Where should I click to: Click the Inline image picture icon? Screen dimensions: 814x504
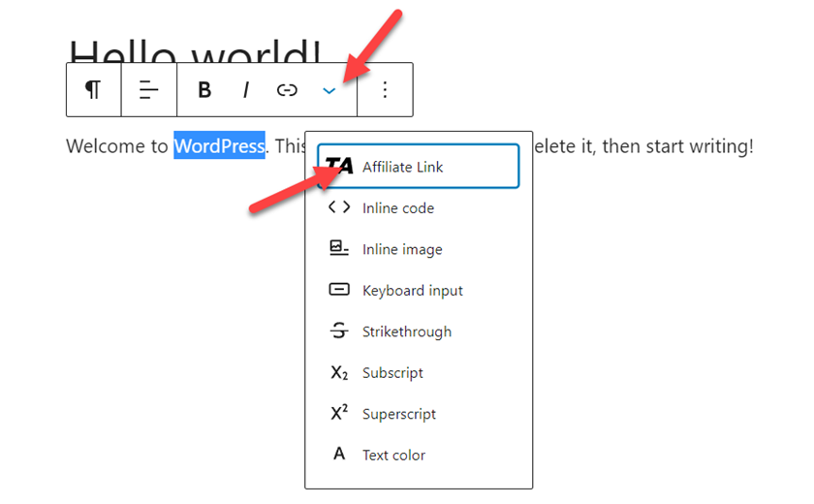339,248
